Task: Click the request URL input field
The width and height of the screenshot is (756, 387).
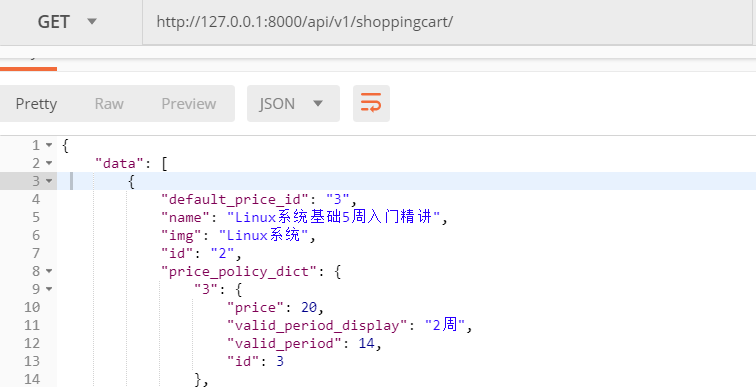Action: (447, 22)
